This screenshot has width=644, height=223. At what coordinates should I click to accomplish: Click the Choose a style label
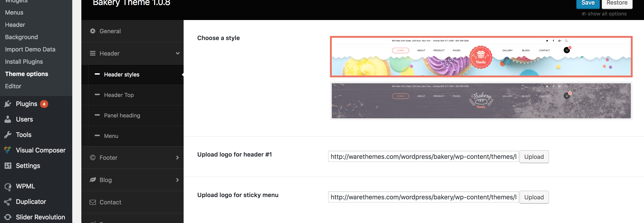219,38
